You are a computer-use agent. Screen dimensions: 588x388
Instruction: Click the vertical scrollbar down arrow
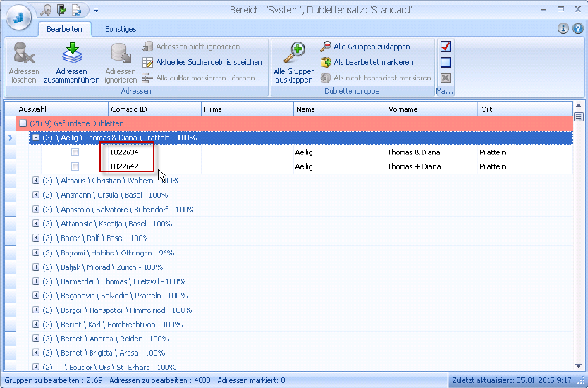pos(579,366)
